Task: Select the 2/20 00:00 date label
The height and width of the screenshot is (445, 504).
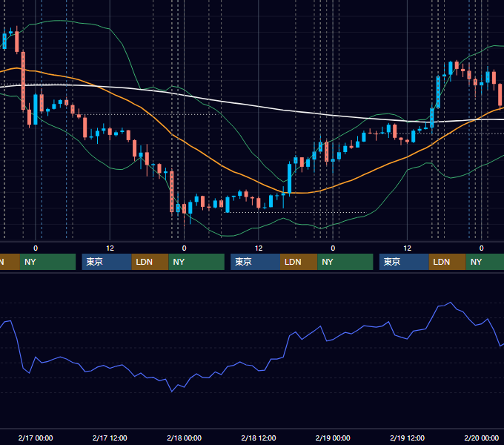Action: click(482, 438)
